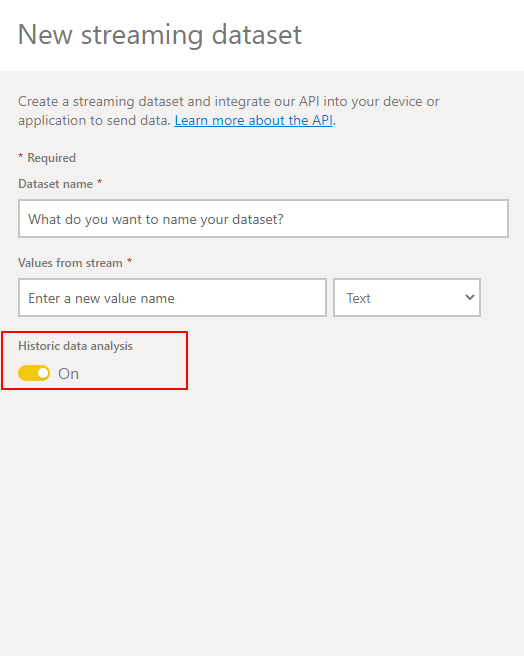Focus the Dataset name text box
This screenshot has width=524, height=656.
[x=263, y=218]
